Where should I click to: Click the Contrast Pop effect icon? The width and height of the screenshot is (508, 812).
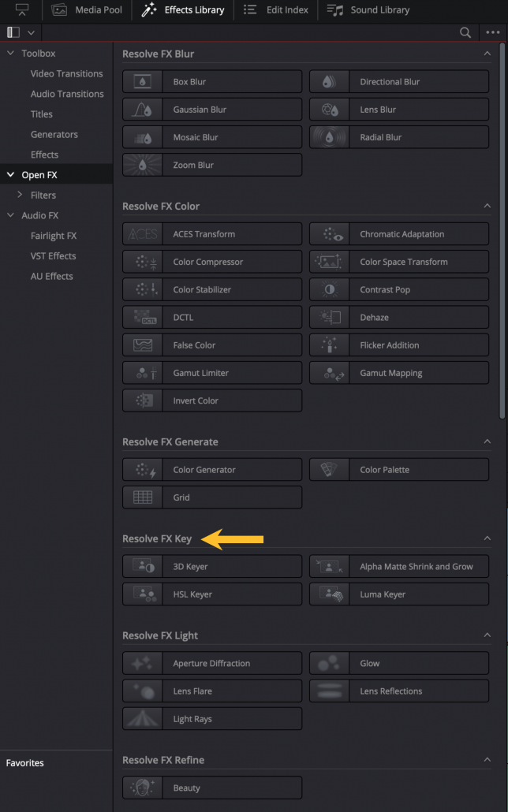(329, 289)
